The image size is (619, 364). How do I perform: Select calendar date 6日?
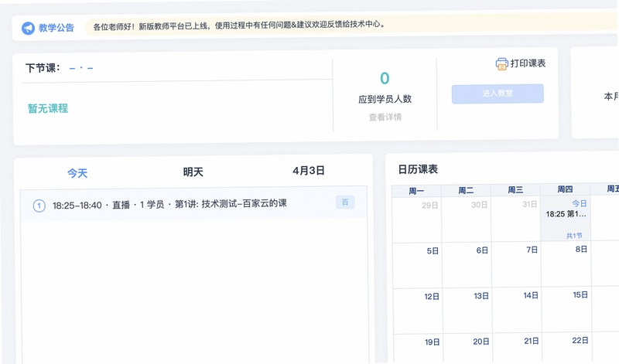coord(482,250)
